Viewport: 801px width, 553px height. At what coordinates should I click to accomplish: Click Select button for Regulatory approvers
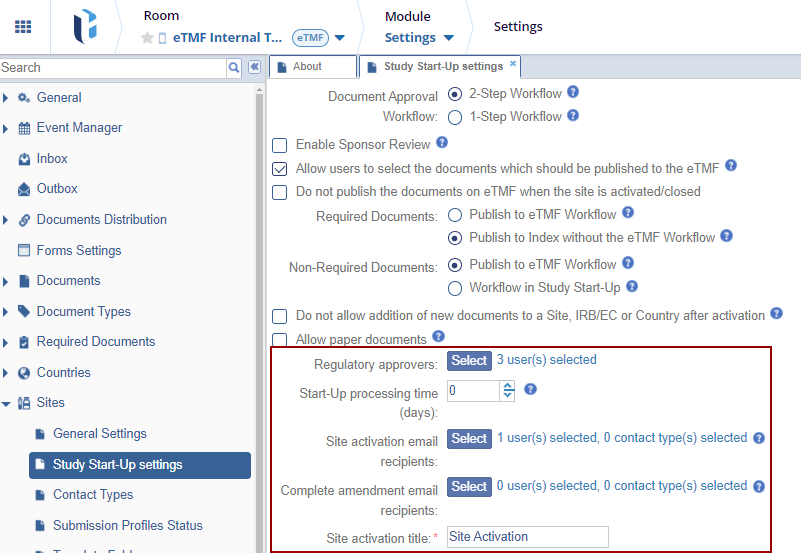469,361
